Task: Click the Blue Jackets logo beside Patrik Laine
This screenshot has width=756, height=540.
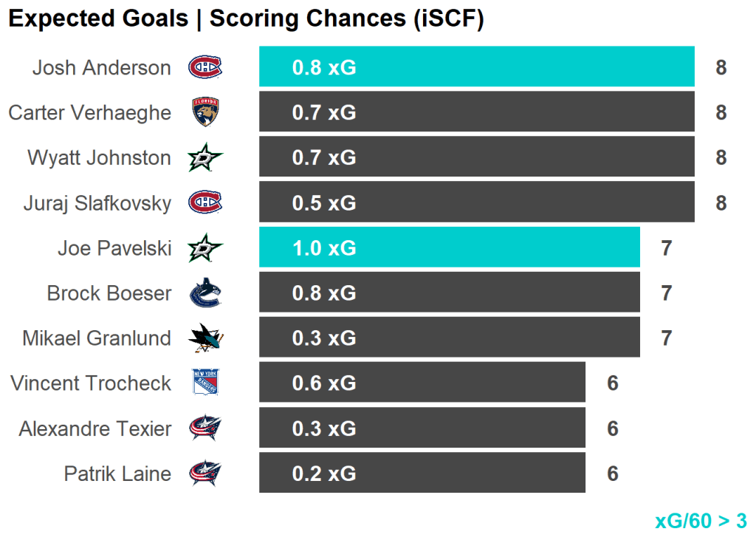Action: 205,474
